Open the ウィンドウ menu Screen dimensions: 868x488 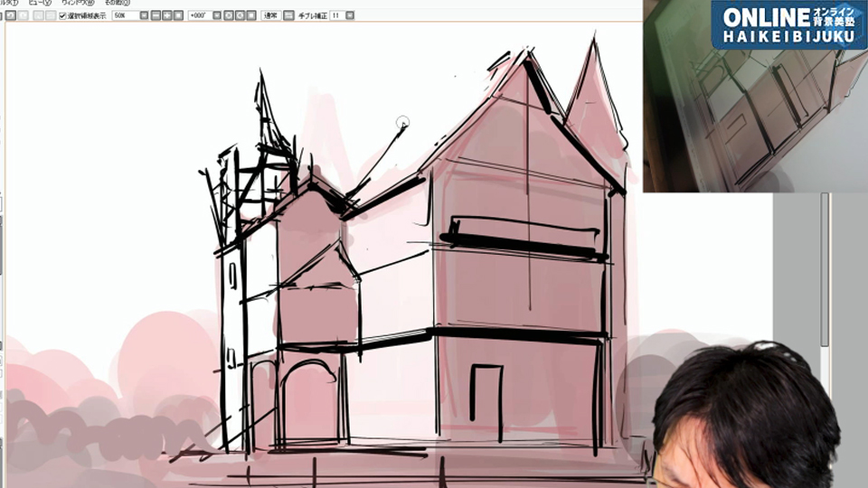[78, 3]
